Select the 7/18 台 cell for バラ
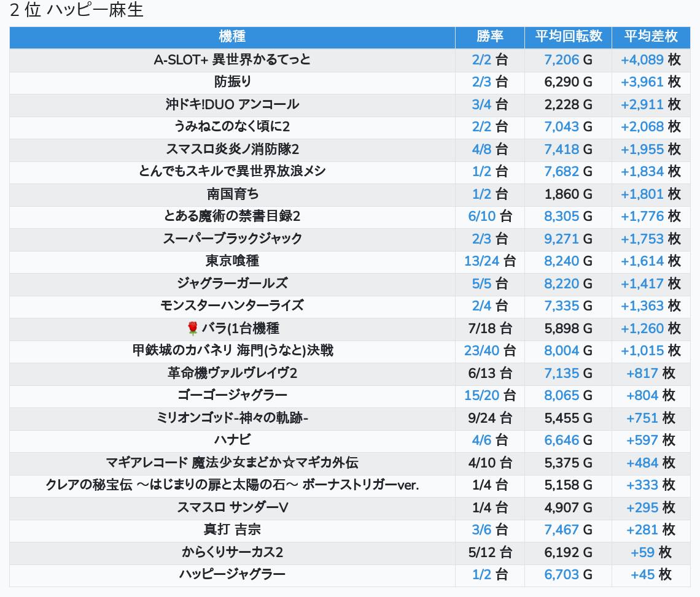The height and width of the screenshot is (597, 700). click(x=490, y=328)
